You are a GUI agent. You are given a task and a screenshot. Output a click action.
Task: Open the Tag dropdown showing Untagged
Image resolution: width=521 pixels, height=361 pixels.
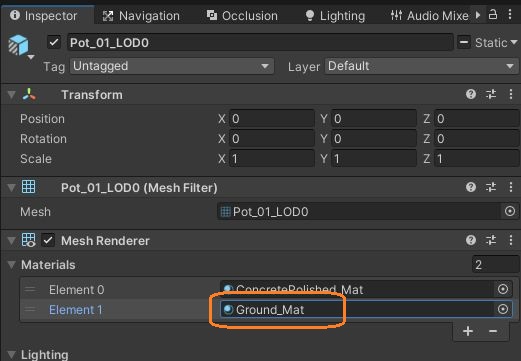point(172,66)
